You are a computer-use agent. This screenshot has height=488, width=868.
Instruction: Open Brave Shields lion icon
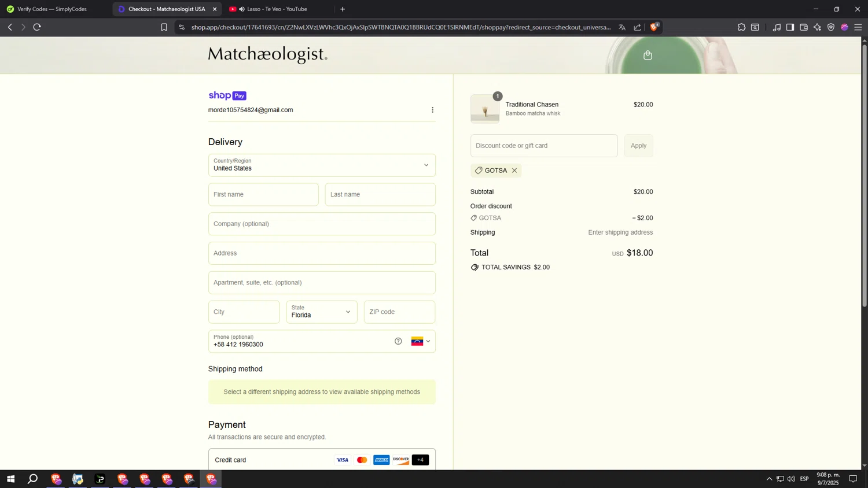point(654,27)
